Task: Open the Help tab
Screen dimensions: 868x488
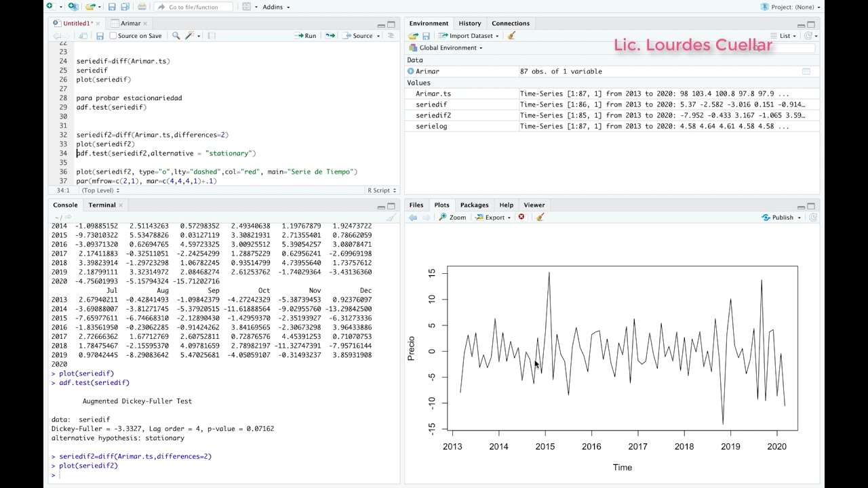Action: [x=506, y=205]
